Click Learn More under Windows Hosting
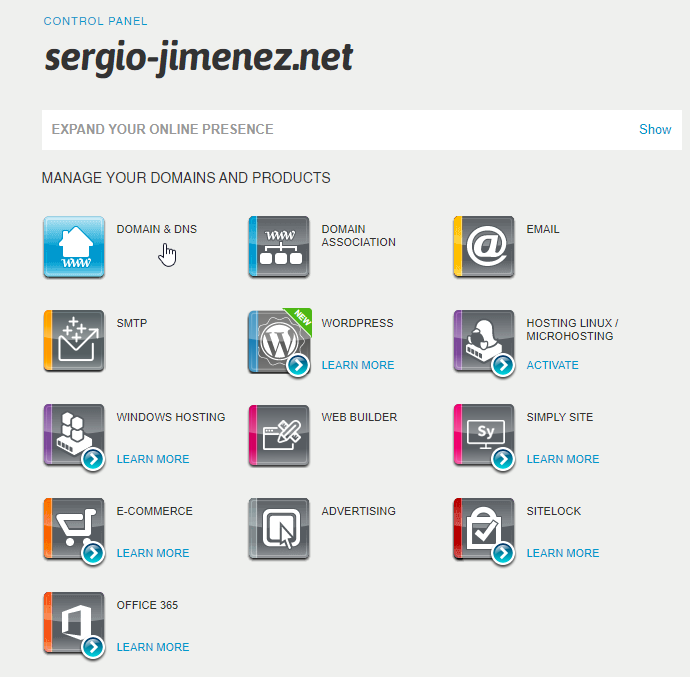 153,459
